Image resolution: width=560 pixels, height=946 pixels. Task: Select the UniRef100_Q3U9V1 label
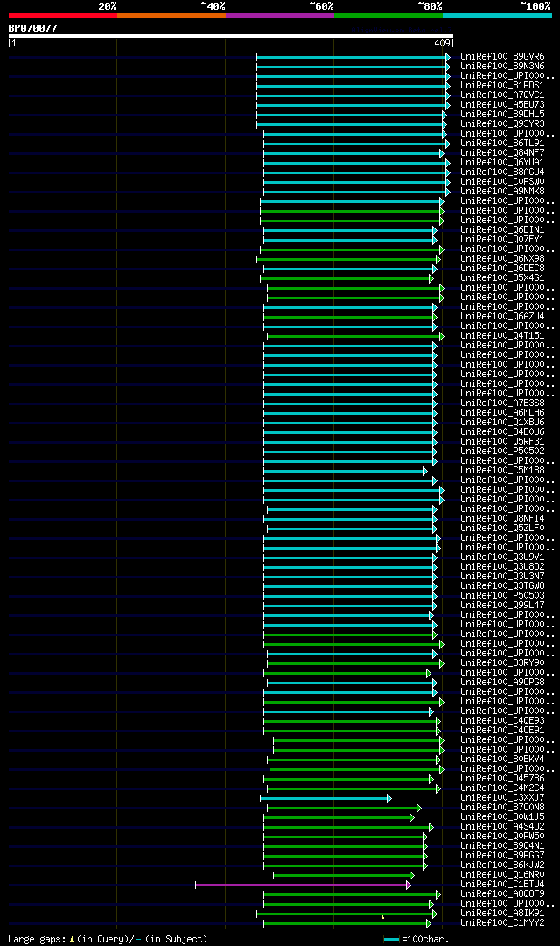click(x=502, y=557)
